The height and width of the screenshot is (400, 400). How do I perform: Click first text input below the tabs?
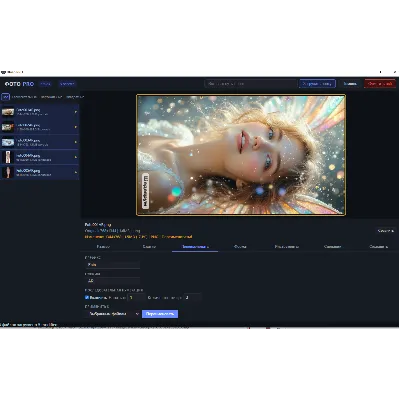tap(112, 265)
